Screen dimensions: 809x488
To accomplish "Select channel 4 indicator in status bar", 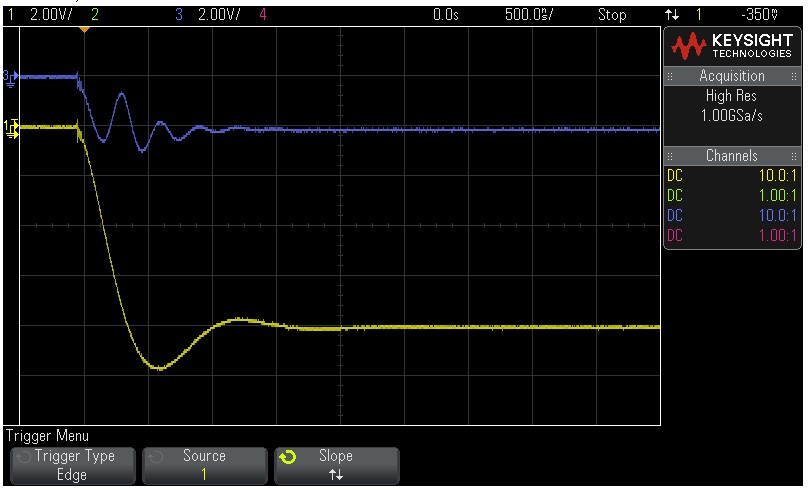I will (263, 14).
